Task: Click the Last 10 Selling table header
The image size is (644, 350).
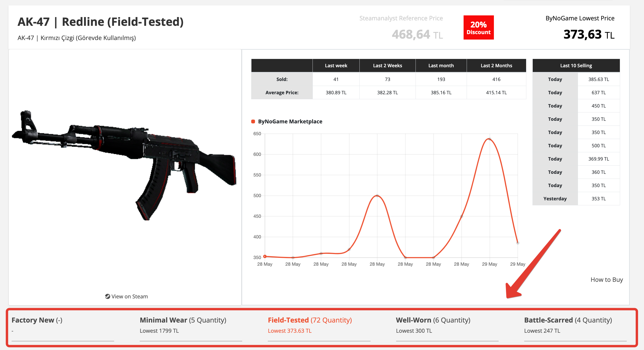Action: coord(576,66)
